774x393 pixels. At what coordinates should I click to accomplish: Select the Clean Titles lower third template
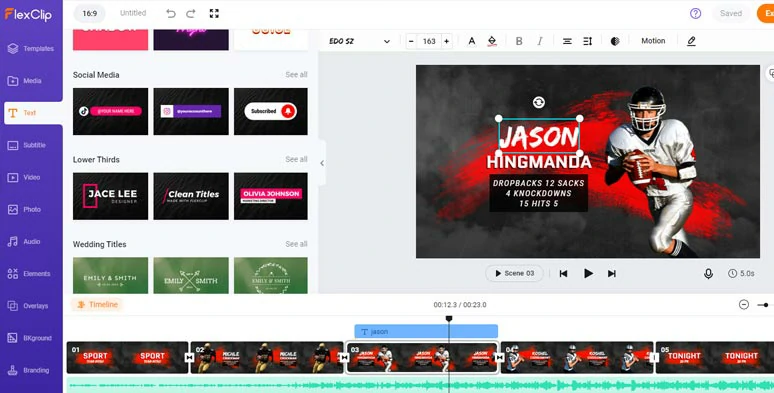tap(191, 196)
